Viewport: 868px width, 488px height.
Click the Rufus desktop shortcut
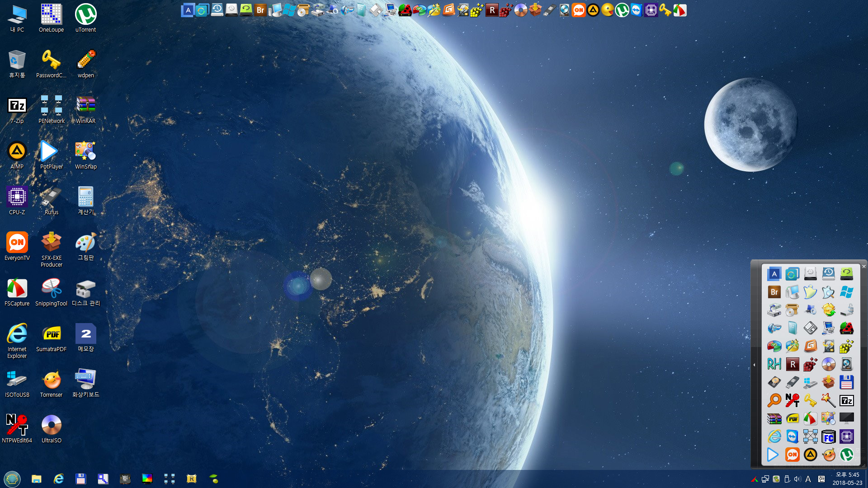[x=51, y=201]
